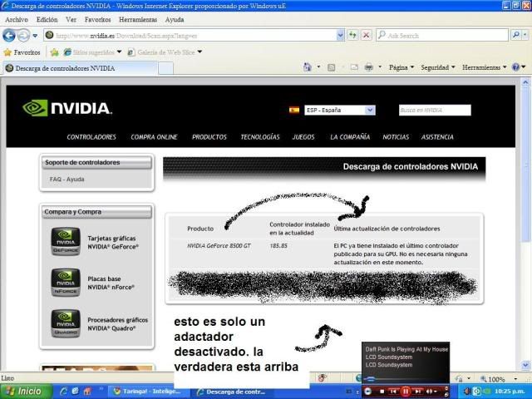This screenshot has width=532, height=399.
Task: Open Sitios sugeridos dropdown
Action: pyautogui.click(x=92, y=52)
